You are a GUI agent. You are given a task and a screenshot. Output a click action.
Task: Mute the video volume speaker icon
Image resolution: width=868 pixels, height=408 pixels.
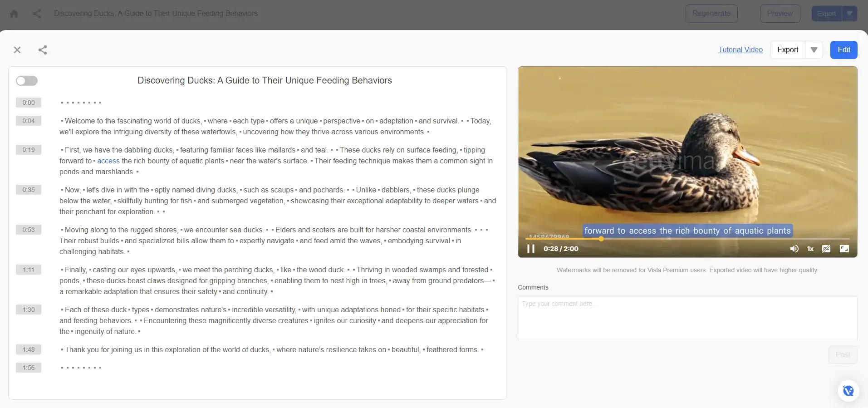(x=794, y=249)
